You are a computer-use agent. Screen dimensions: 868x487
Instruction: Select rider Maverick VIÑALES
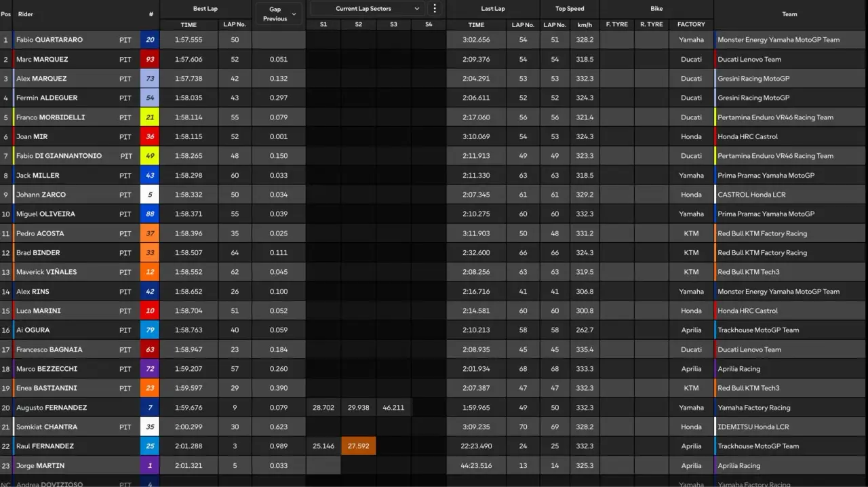(47, 272)
